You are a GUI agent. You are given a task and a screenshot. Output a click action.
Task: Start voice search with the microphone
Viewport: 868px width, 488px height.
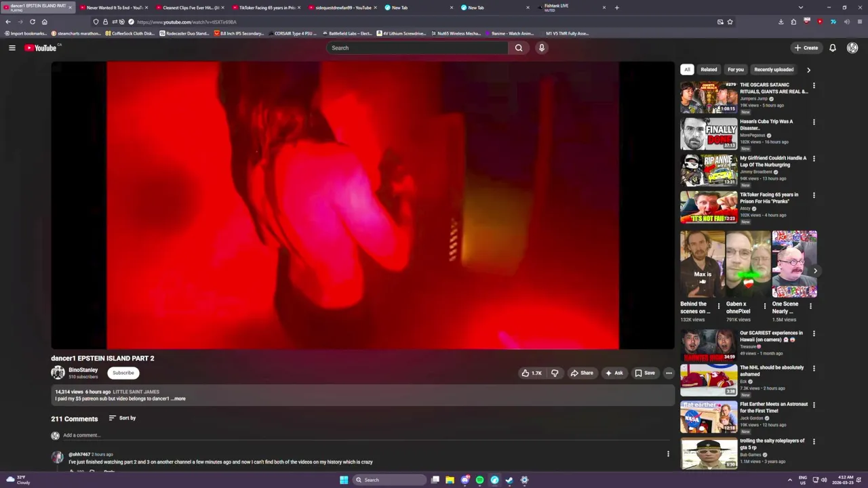coord(541,47)
